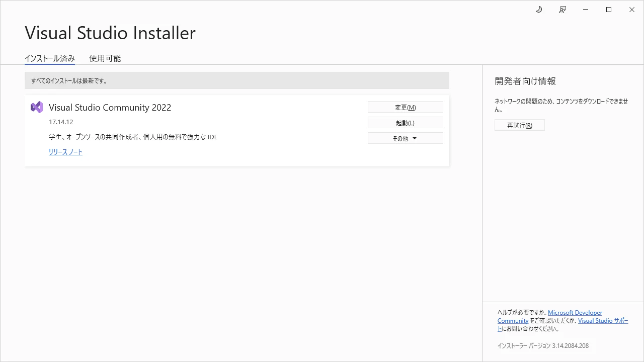Click the 変更(M) button

click(406, 107)
